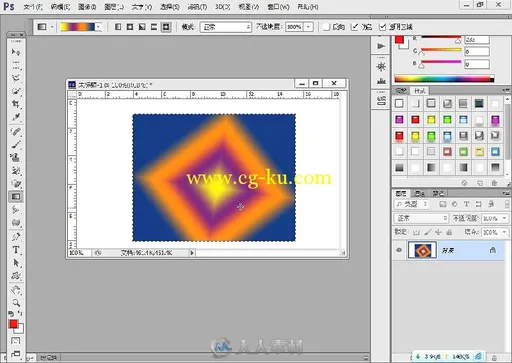Select the Blur tool
Screen dimensions: 512x363
point(16,210)
